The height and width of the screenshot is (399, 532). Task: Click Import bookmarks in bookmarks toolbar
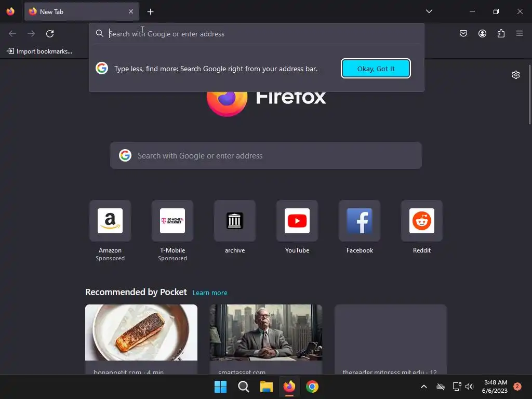click(x=39, y=51)
